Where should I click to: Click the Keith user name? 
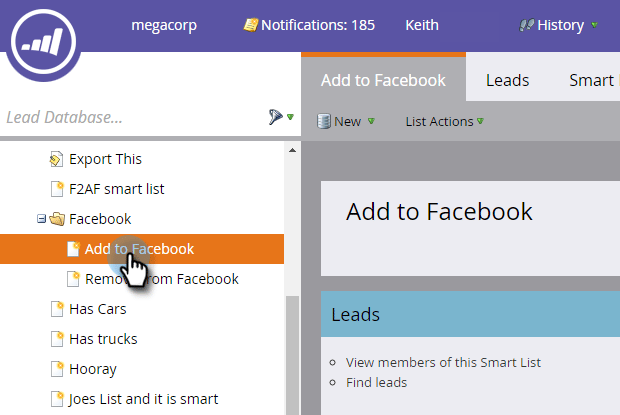click(x=422, y=25)
